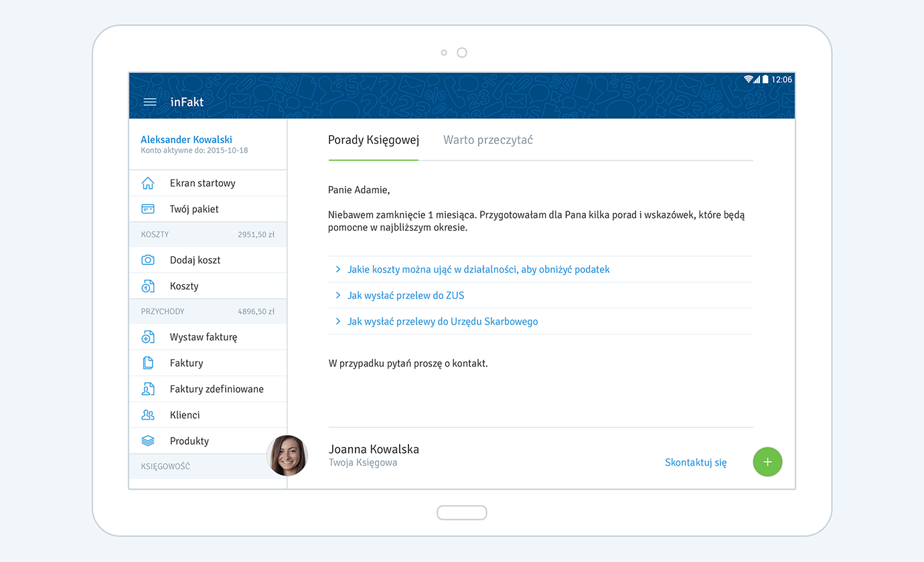Click the icon beside Faktury zdefiniowane
Screen dimensions: 924x562
point(148,389)
